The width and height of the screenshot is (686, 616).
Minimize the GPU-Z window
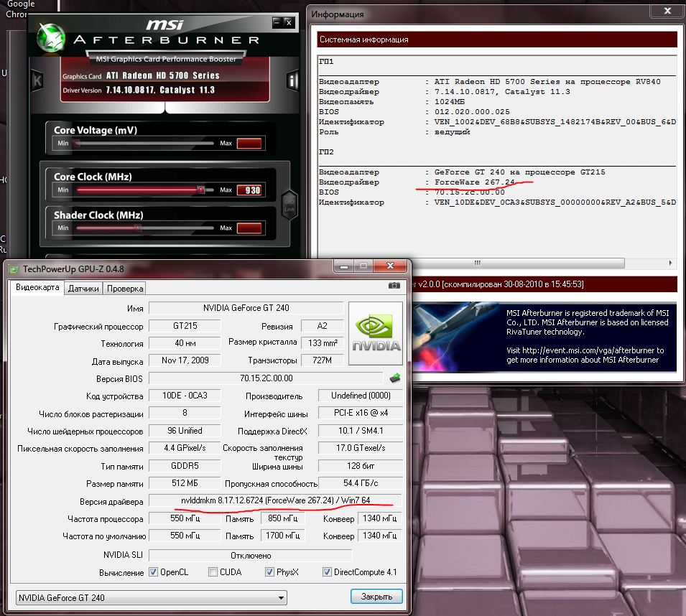tap(344, 266)
